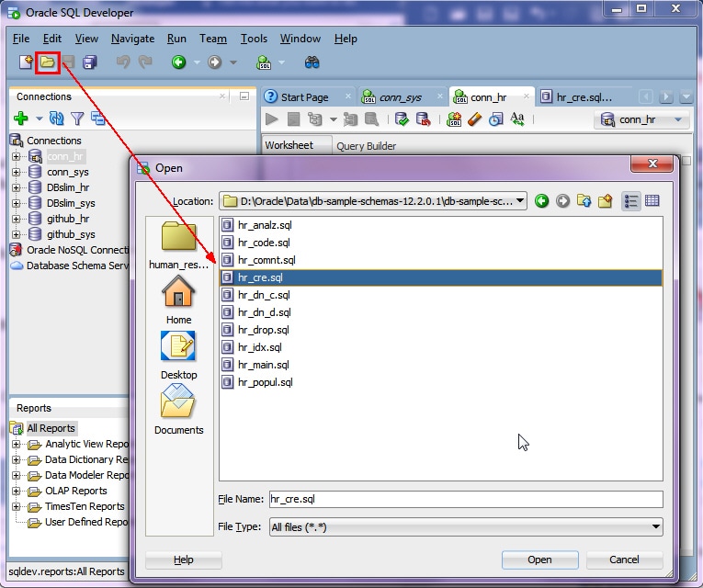Expand the Analytic View Reports node

(x=17, y=444)
